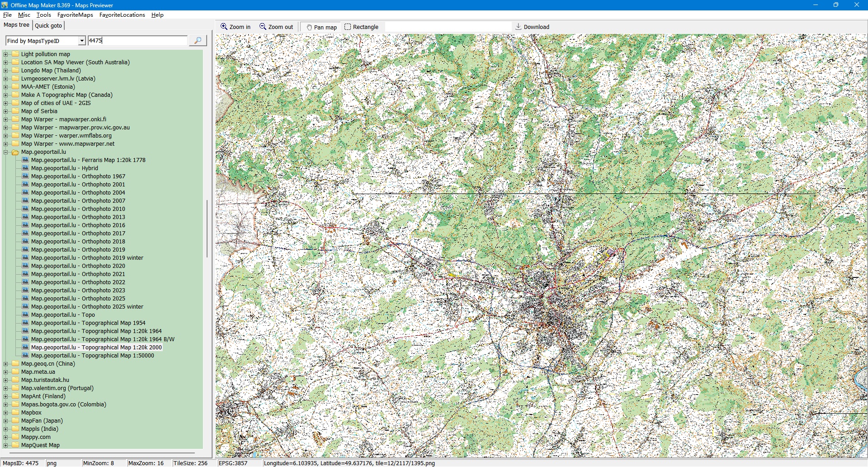868x467 pixels.
Task: Click the Zoom out magnifier icon
Action: pos(263,27)
